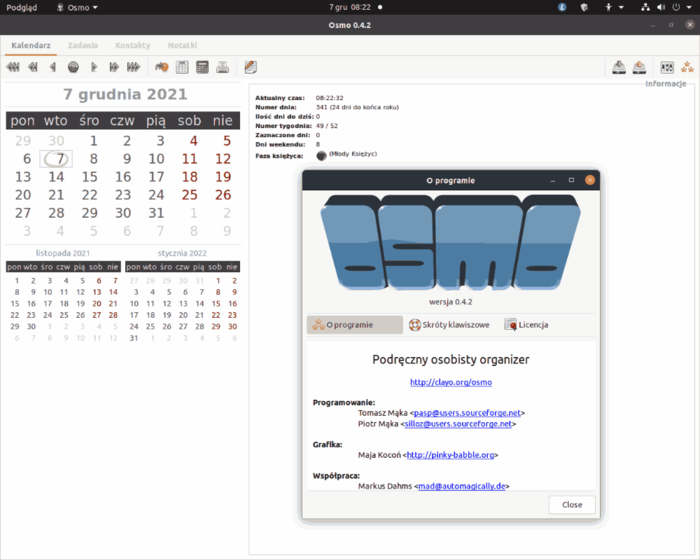Open the jump to date icon
700x560 pixels.
click(162, 67)
